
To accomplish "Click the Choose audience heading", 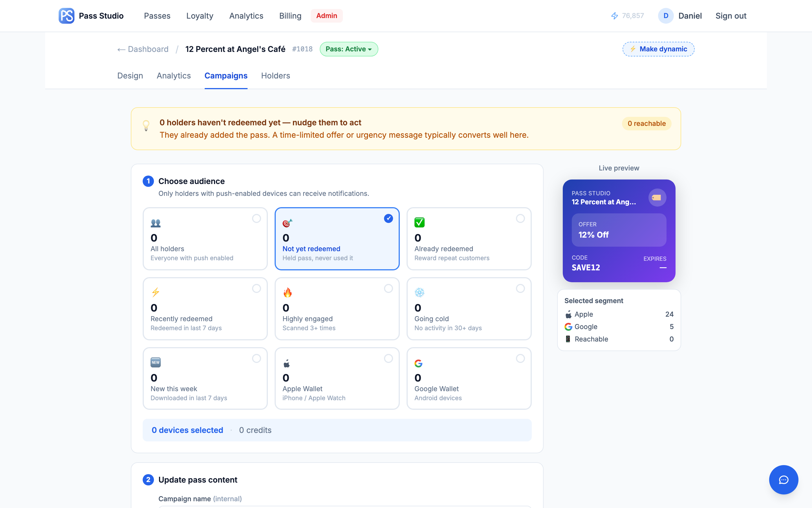I will [x=192, y=181].
